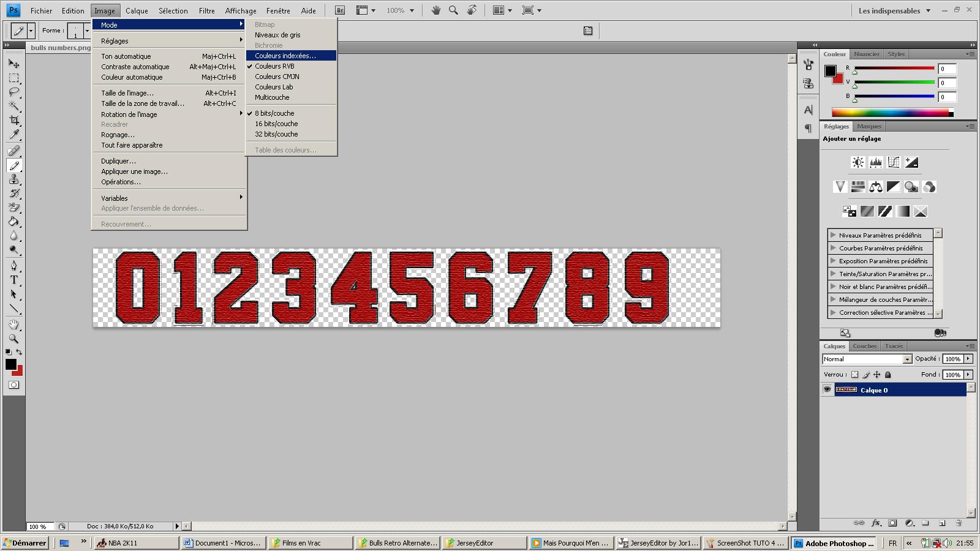Image resolution: width=980 pixels, height=551 pixels.
Task: Select the Rectangular Marquee tool
Action: tap(13, 78)
